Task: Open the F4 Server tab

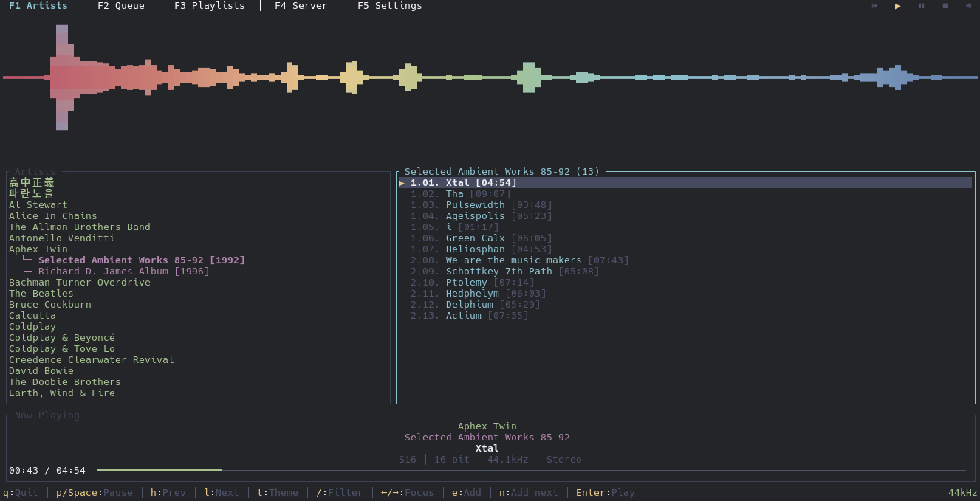Action: pyautogui.click(x=301, y=6)
